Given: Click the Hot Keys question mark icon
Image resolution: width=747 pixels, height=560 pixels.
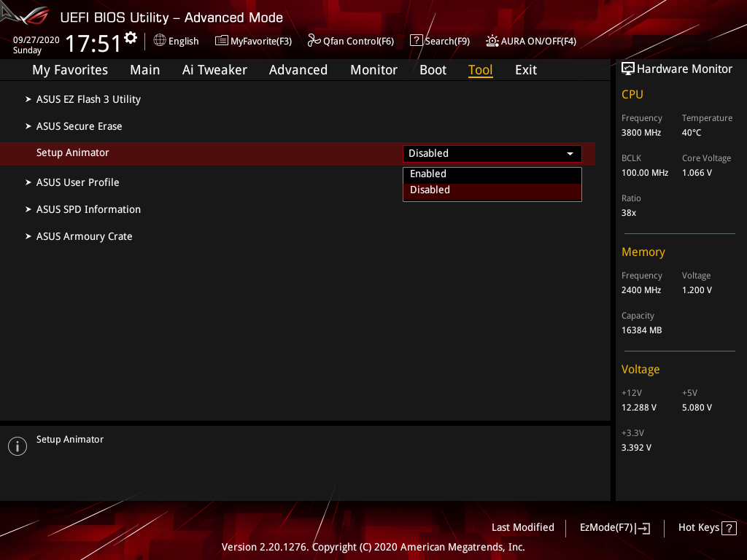Looking at the screenshot, I should 729,528.
